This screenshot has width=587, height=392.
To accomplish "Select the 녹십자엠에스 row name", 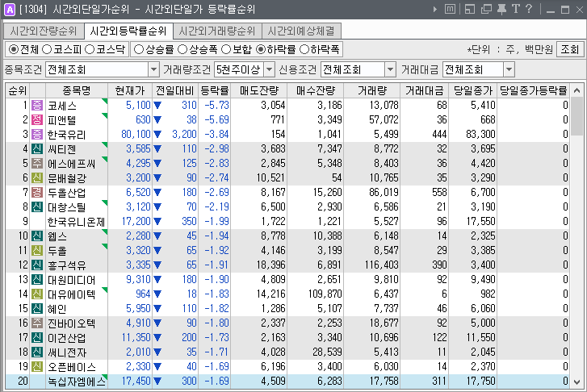I will 77,382.
